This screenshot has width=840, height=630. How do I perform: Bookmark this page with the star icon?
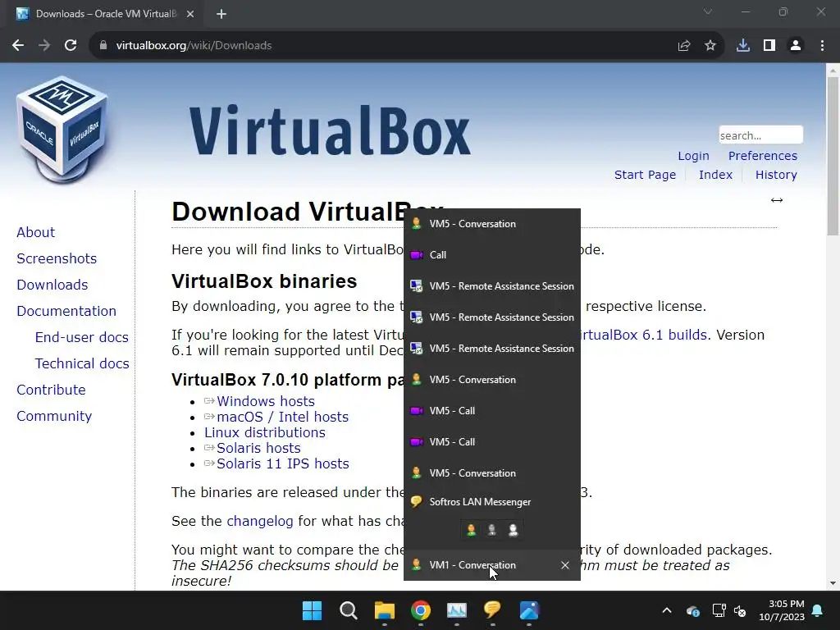coord(710,46)
